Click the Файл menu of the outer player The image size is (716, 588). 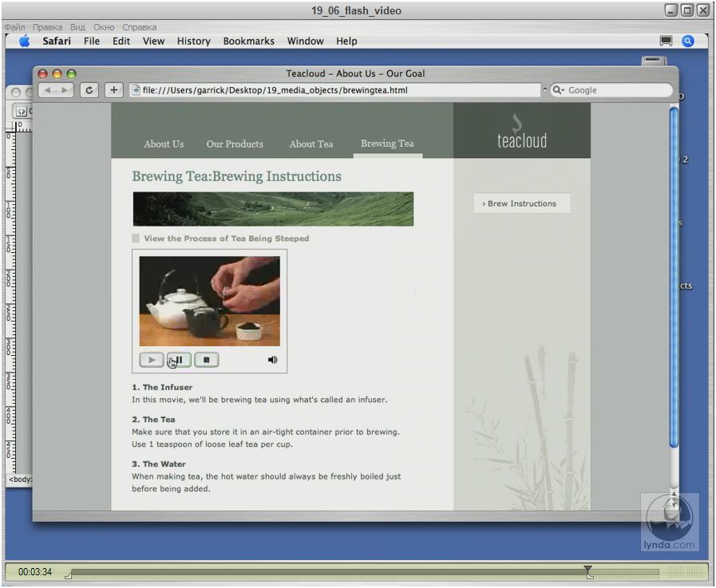pyautogui.click(x=14, y=27)
